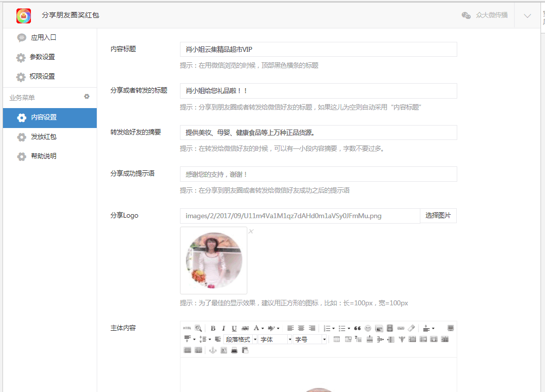Click the app logo beside 分享朋友圈奖红包
The width and height of the screenshot is (545, 392).
coord(23,15)
